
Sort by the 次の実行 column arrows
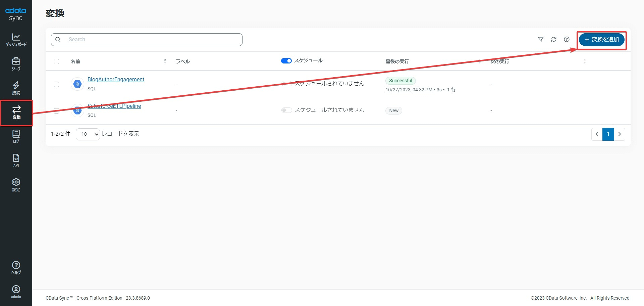point(585,61)
